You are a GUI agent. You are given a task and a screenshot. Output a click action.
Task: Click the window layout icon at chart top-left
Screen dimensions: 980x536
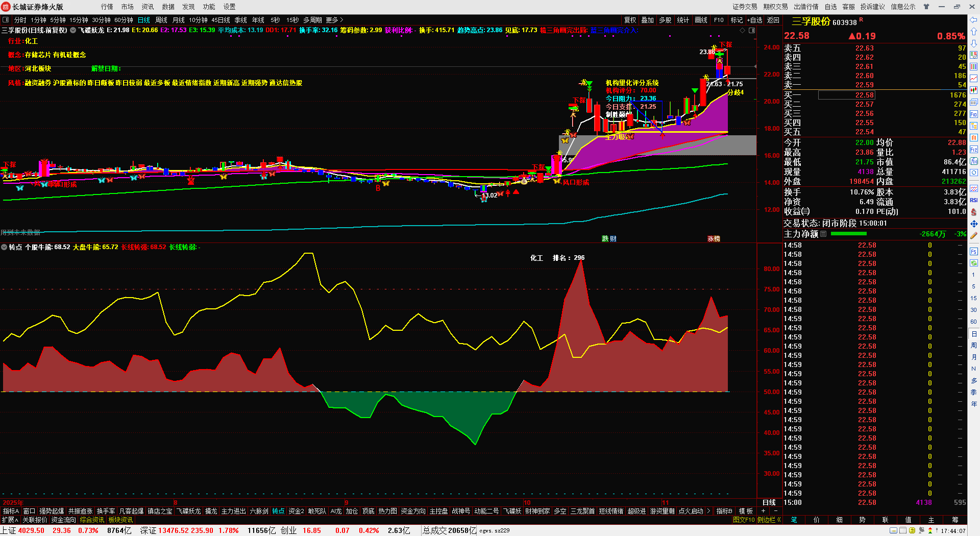(x=6, y=20)
